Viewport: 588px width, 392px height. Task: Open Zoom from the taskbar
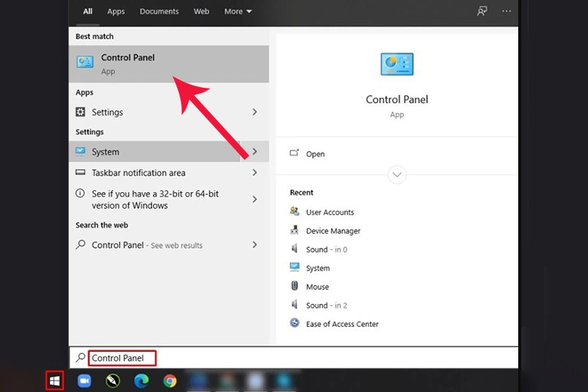click(84, 381)
